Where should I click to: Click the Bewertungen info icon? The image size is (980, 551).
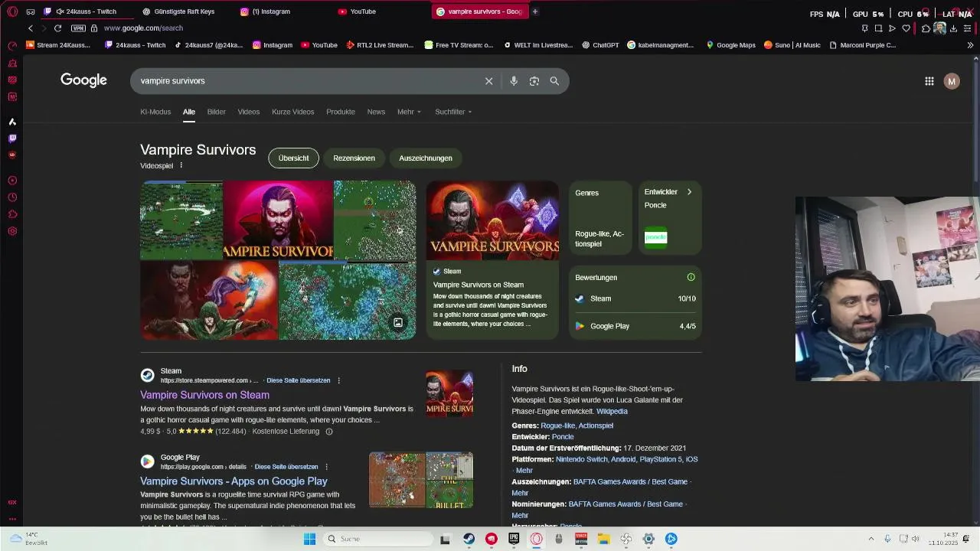point(691,277)
